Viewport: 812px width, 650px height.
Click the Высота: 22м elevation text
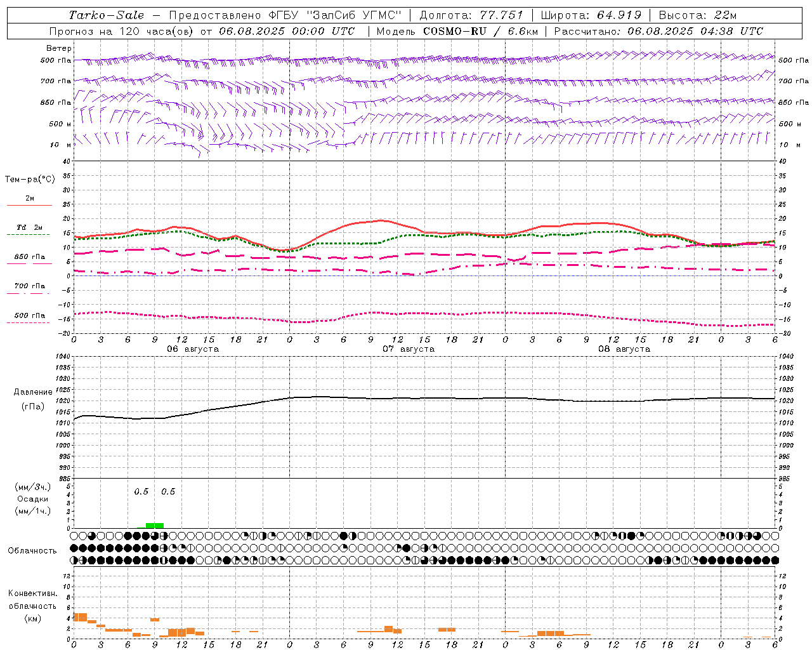tap(698, 15)
